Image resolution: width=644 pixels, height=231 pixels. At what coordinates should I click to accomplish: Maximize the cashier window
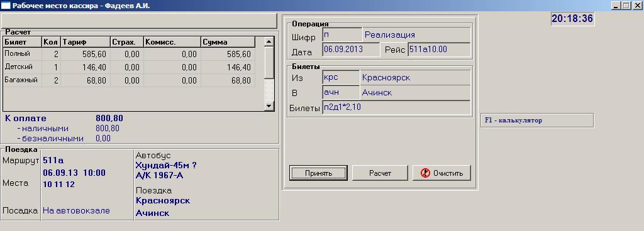click(625, 6)
